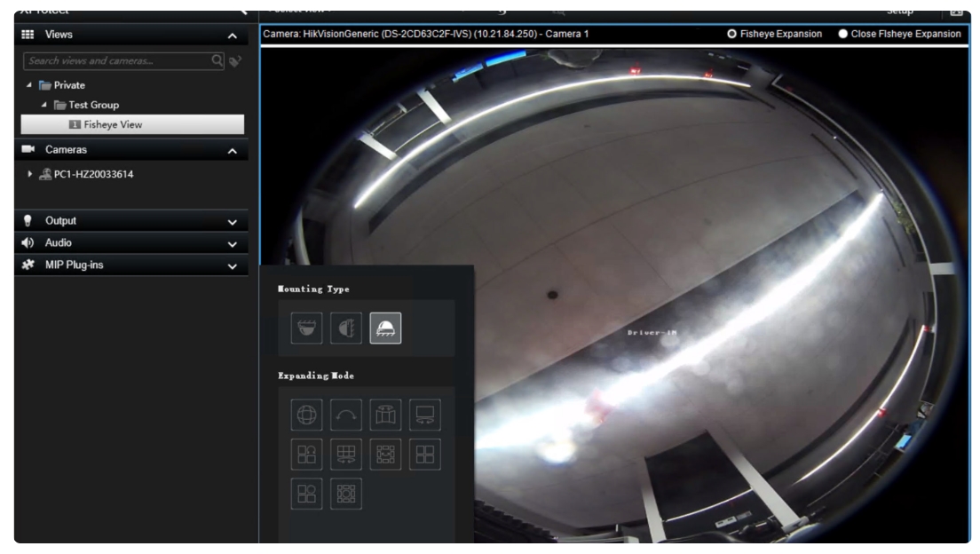Expand the Output panel chevron
This screenshot has width=980, height=554.
pyautogui.click(x=232, y=222)
